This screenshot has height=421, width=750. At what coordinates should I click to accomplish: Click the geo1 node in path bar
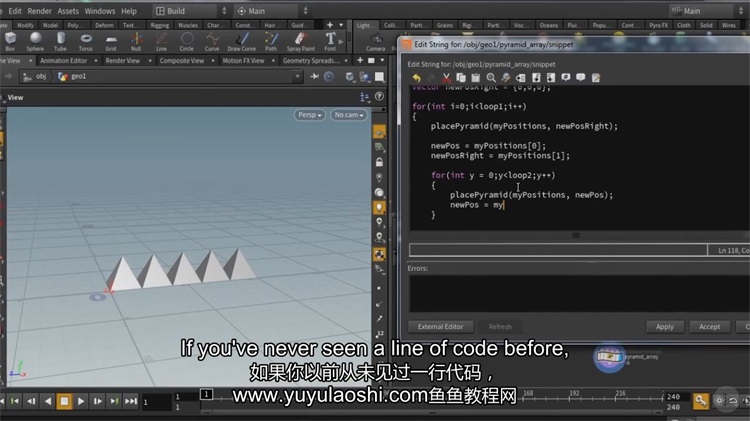[73, 77]
